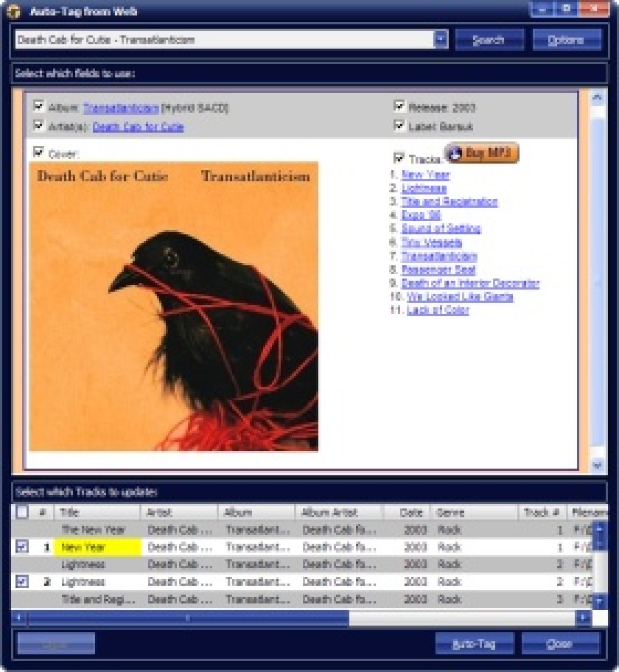The width and height of the screenshot is (619, 672).
Task: Click the Album column header in the track table
Action: 256,512
